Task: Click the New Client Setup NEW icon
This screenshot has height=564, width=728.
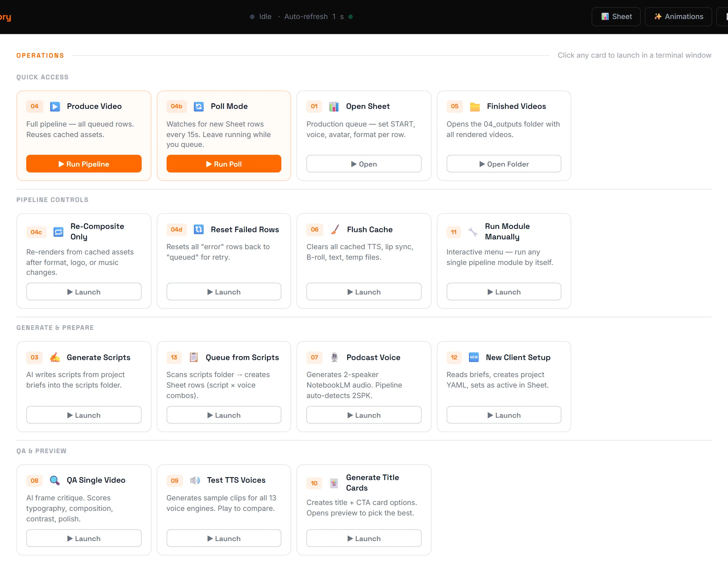Action: (474, 357)
